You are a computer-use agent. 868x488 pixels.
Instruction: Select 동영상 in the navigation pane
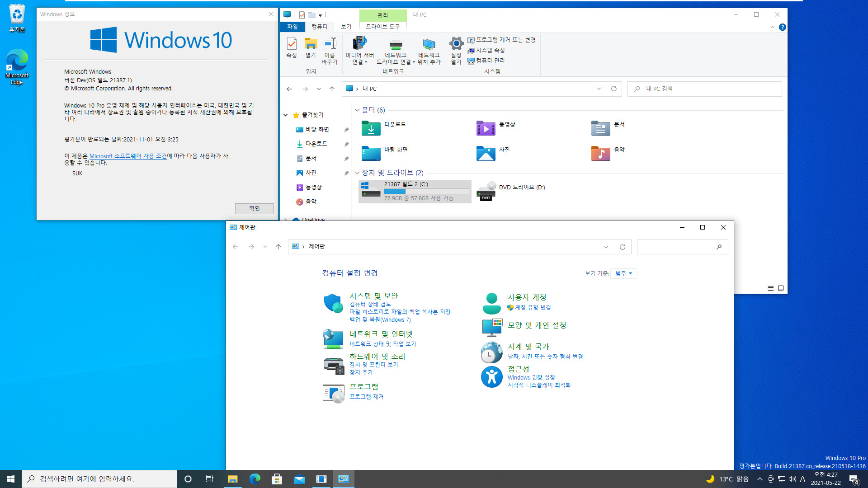point(314,187)
